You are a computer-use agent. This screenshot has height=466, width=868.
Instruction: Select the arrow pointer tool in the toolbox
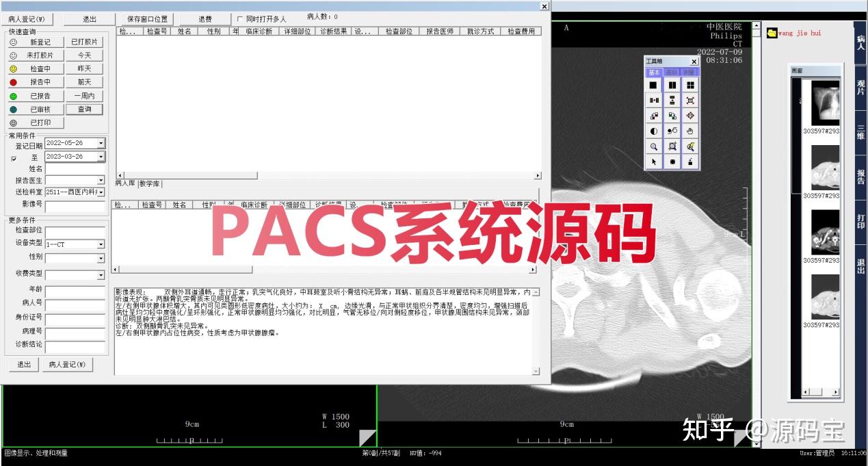pos(654,161)
